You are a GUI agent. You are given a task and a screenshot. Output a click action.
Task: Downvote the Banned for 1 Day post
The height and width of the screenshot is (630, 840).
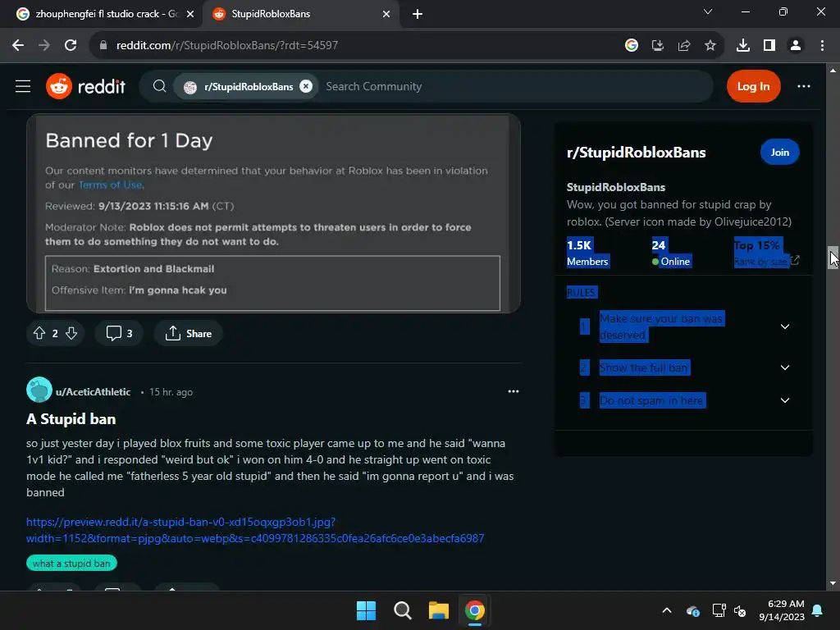[x=71, y=333]
